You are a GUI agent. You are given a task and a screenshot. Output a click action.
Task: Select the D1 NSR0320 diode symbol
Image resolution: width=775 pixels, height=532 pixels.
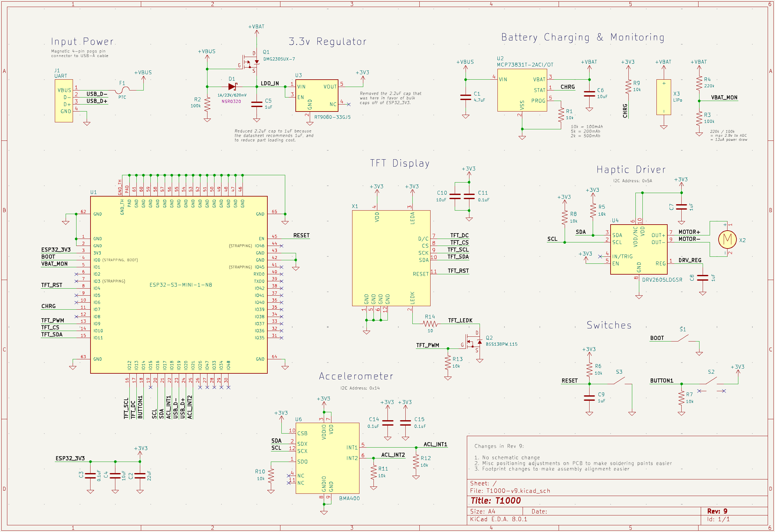coord(233,87)
